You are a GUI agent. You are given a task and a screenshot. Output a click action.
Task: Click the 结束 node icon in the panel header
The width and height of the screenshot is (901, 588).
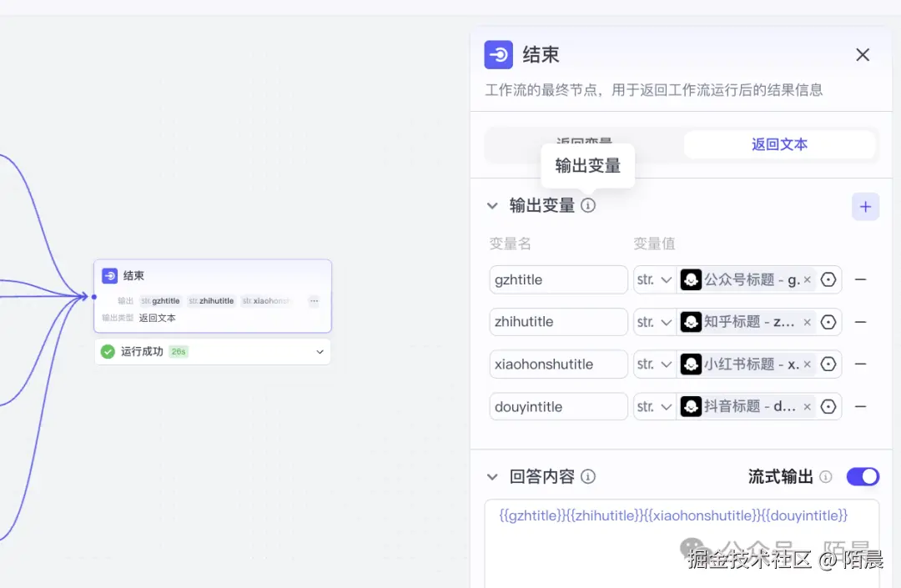(498, 54)
